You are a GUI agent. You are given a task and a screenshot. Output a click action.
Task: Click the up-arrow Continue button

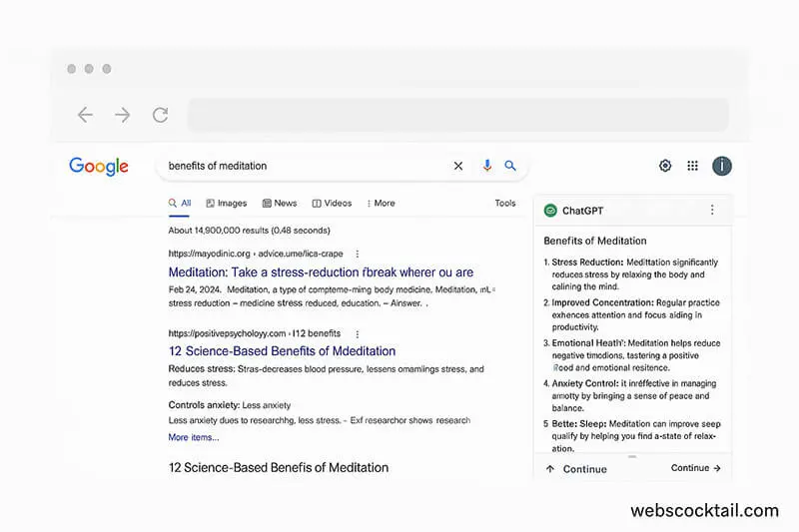tap(576, 469)
